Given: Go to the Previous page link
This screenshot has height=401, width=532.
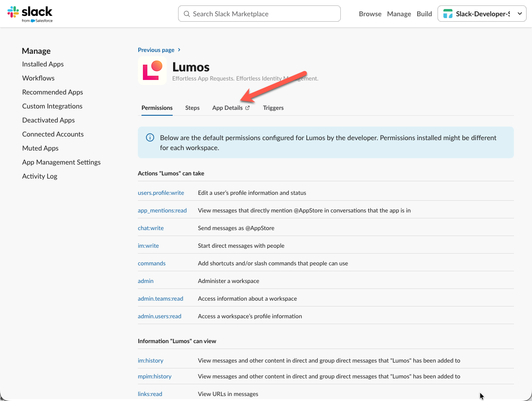Looking at the screenshot, I should [156, 50].
